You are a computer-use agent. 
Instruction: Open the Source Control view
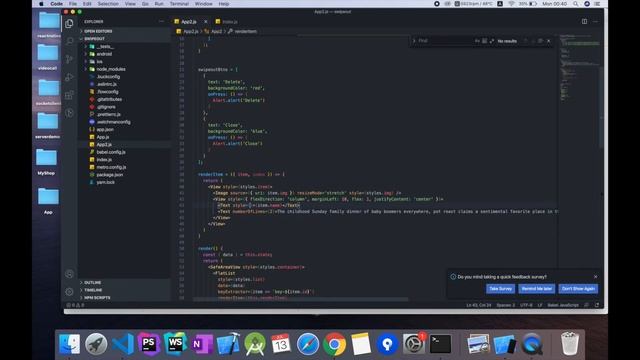coord(69,59)
